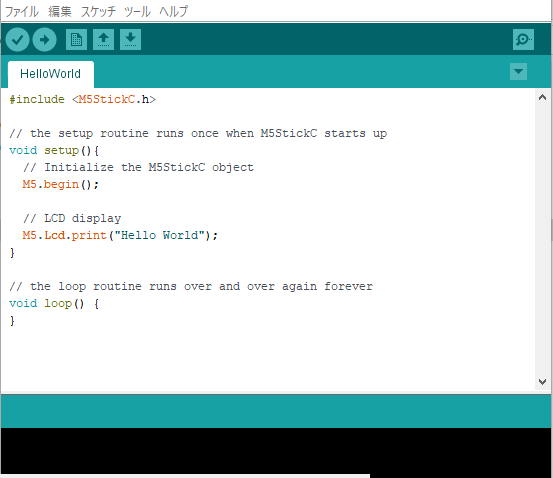Expand the tab options dropdown arrow
Image resolution: width=553 pixels, height=478 pixels.
coord(518,72)
